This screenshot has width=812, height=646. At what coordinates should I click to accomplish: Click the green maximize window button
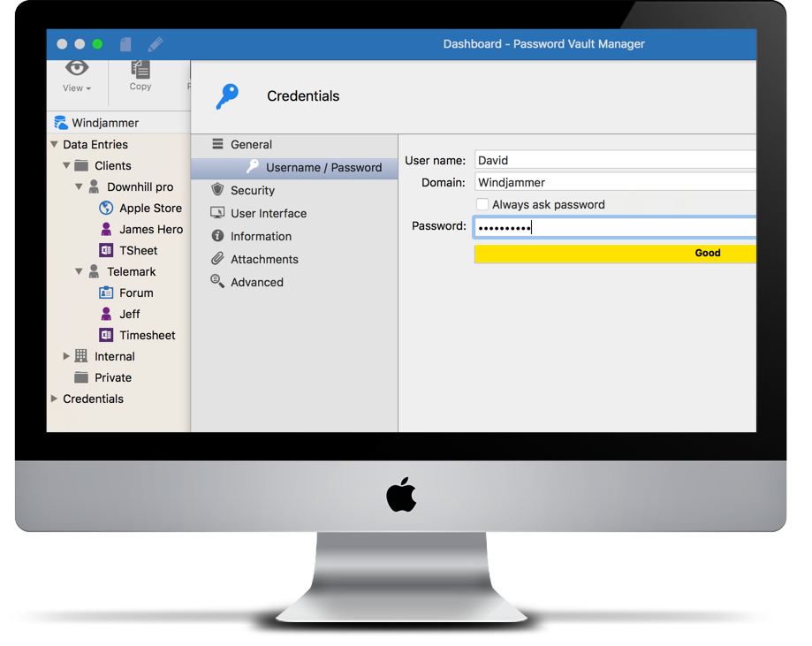(x=97, y=44)
